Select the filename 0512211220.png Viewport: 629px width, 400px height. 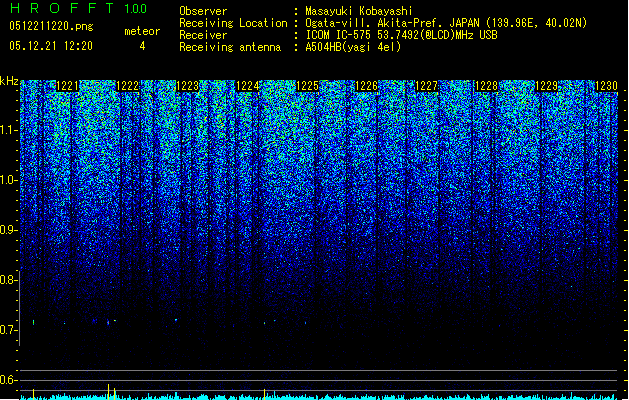click(x=51, y=27)
